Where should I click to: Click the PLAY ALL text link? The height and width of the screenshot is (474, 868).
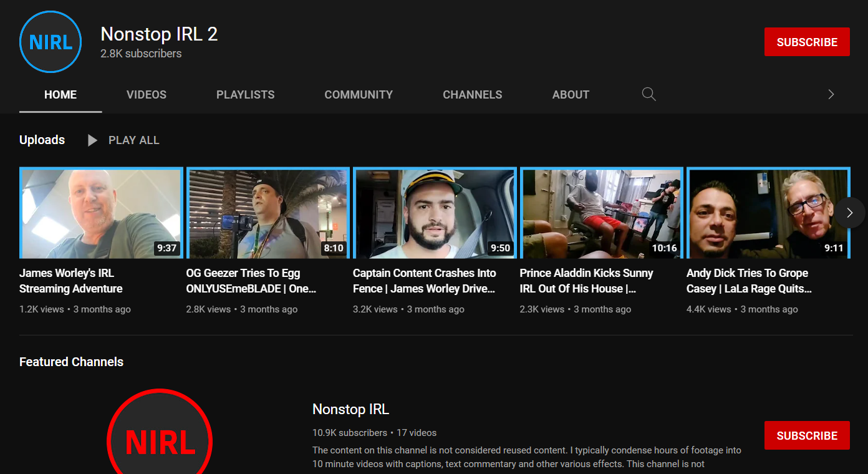pyautogui.click(x=134, y=140)
